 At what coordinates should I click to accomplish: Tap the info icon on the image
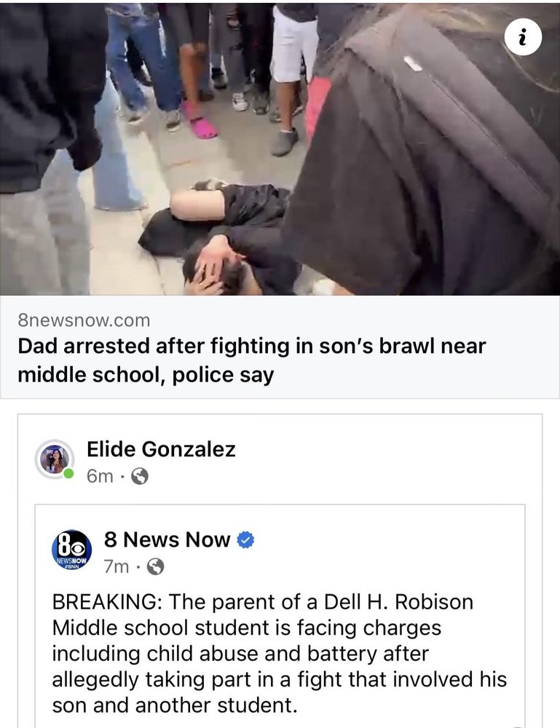point(523,36)
